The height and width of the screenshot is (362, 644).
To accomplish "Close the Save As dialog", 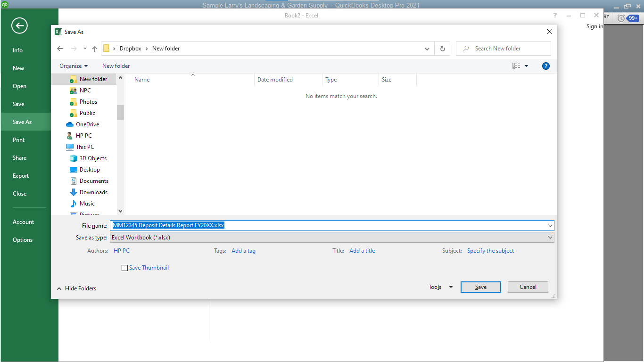I will click(549, 32).
